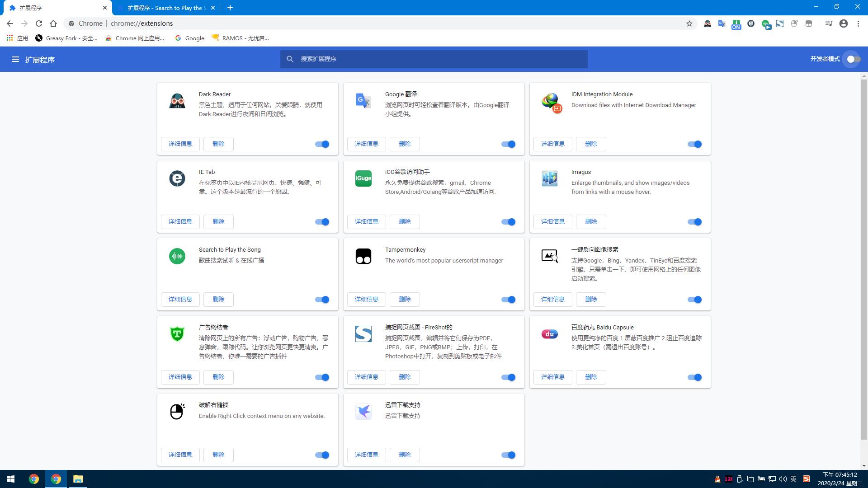The width and height of the screenshot is (868, 488).
Task: Click 删除 for Imagus extension
Action: 591,222
